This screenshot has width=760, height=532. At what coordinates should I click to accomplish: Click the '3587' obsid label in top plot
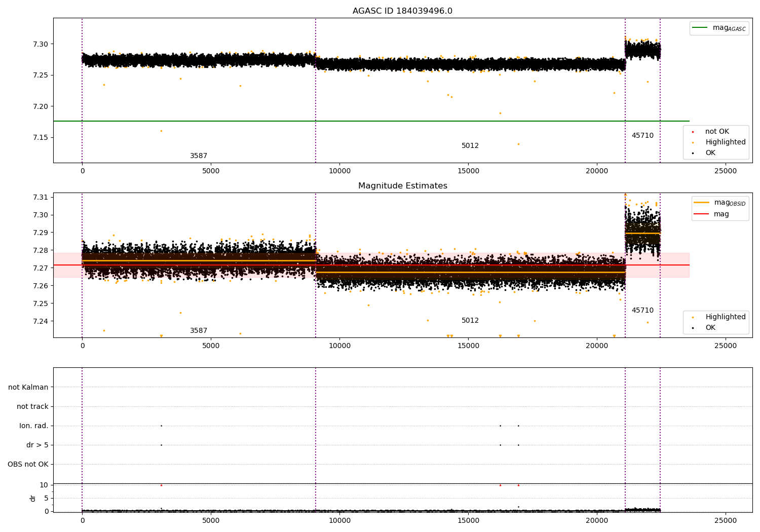tap(199, 156)
